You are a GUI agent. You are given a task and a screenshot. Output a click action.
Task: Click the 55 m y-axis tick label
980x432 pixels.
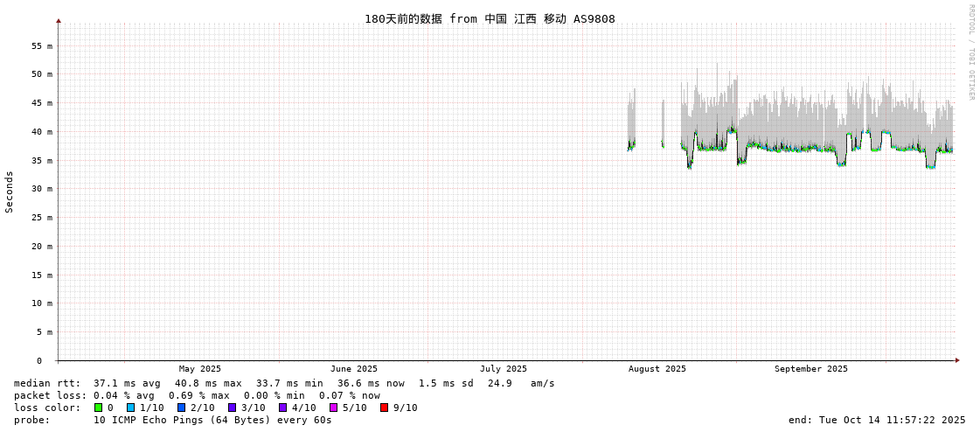[x=43, y=45]
